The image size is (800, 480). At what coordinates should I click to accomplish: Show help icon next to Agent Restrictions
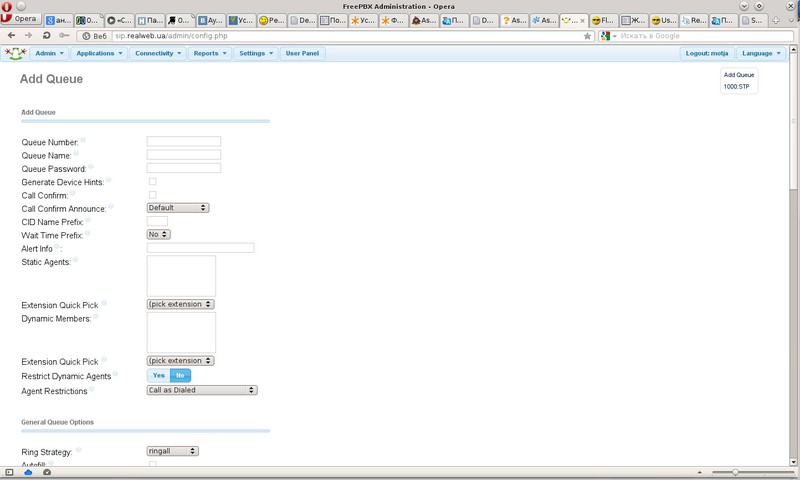[91, 389]
